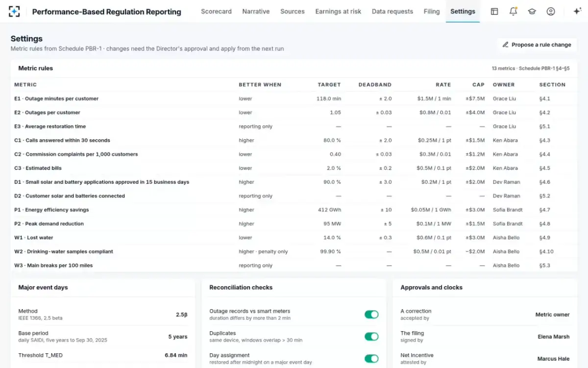Open the sparkle AI assistant icon
Viewport: 588px width, 368px height.
577,11
